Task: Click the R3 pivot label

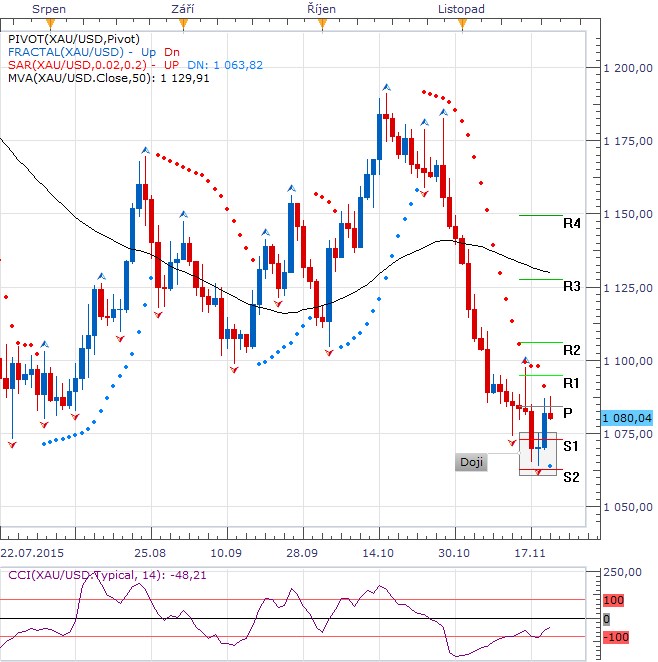Action: 571,286
